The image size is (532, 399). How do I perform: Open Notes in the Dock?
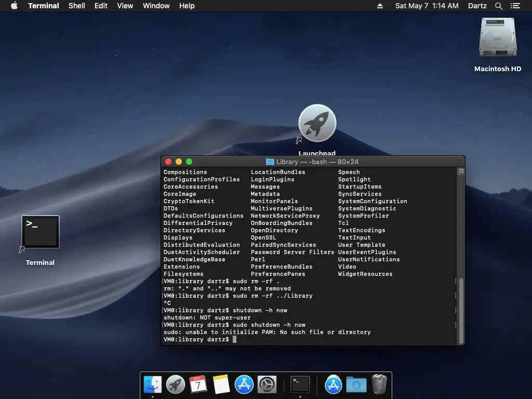(x=221, y=385)
